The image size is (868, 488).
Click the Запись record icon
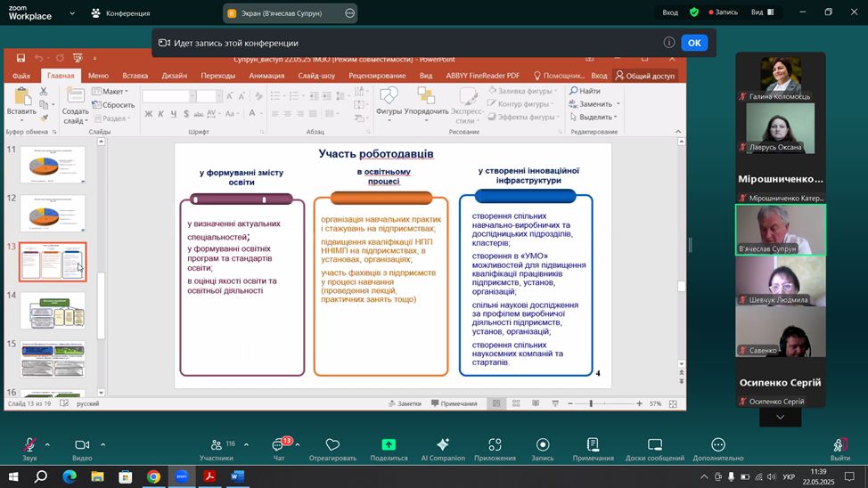coord(543,445)
